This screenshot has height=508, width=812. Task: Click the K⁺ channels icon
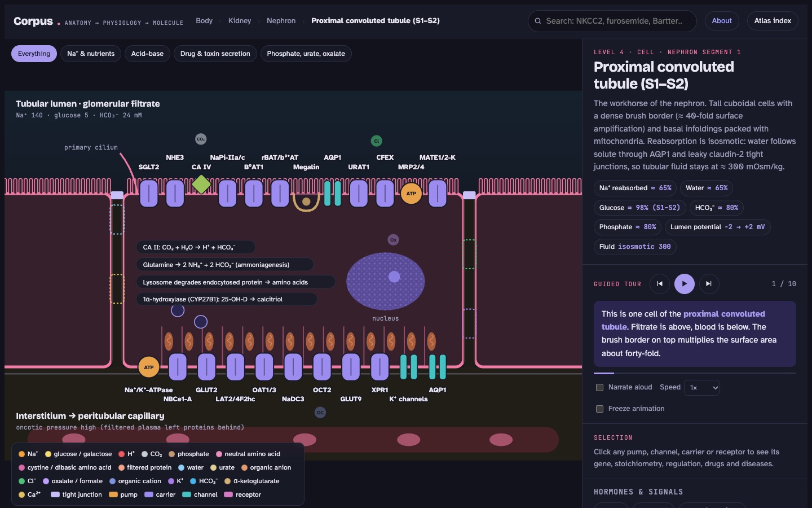tap(409, 367)
